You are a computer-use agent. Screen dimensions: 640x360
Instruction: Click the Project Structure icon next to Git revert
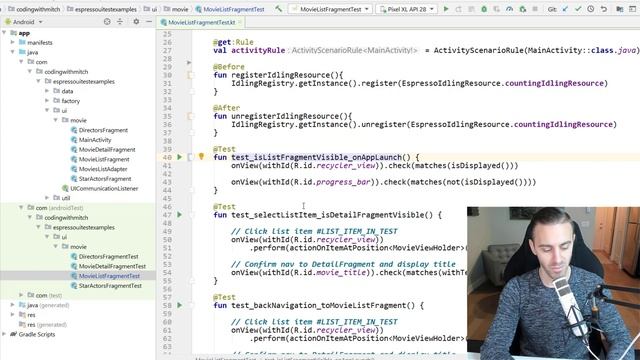[x=620, y=9]
